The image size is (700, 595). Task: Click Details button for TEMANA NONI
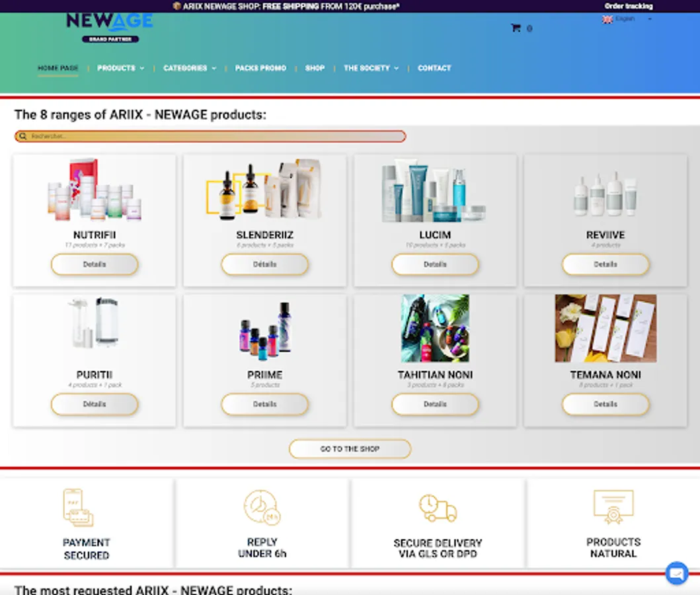point(605,404)
